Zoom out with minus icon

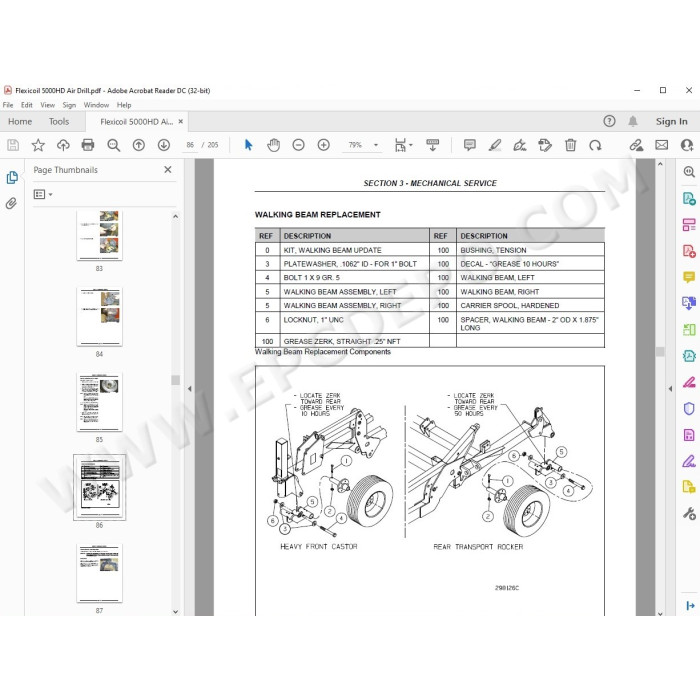coord(298,145)
